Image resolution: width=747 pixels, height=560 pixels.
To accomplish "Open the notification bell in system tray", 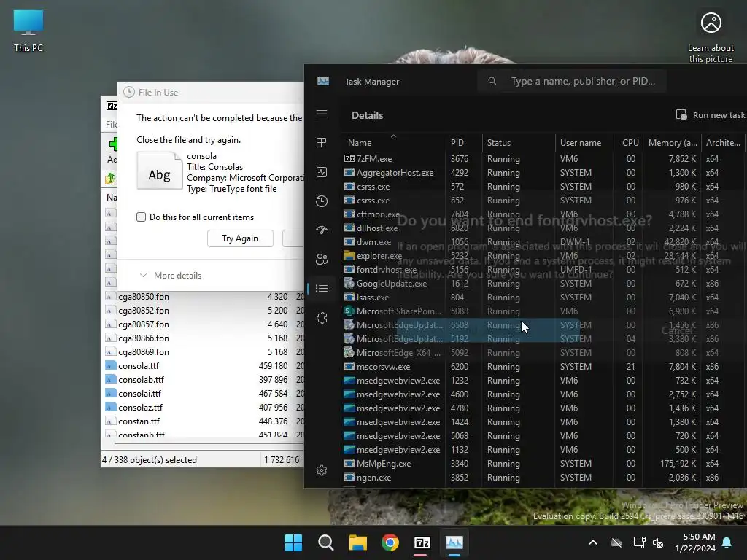I will (727, 542).
